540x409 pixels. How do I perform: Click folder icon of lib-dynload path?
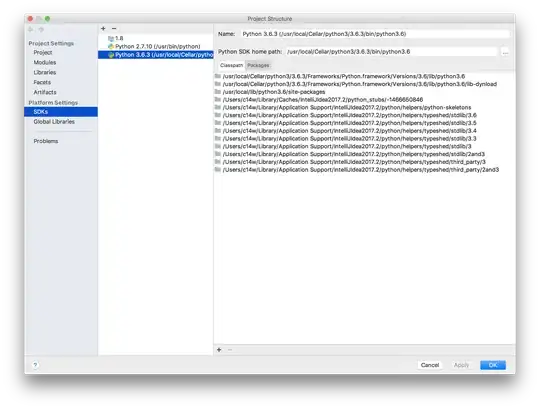[x=218, y=84]
